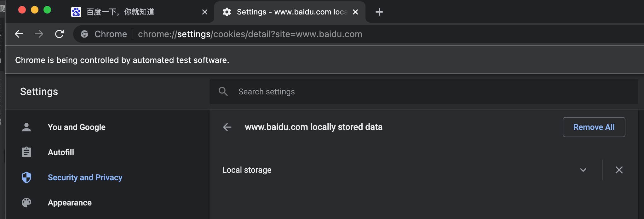Focus the Search settings field
This screenshot has height=219, width=644.
coord(423,92)
